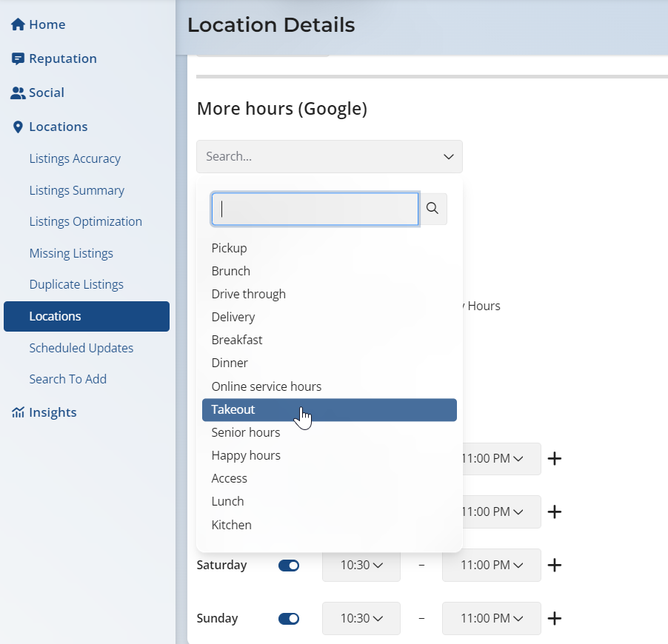The width and height of the screenshot is (668, 644).
Task: Click the plus icon for Sunday hours
Action: point(554,619)
